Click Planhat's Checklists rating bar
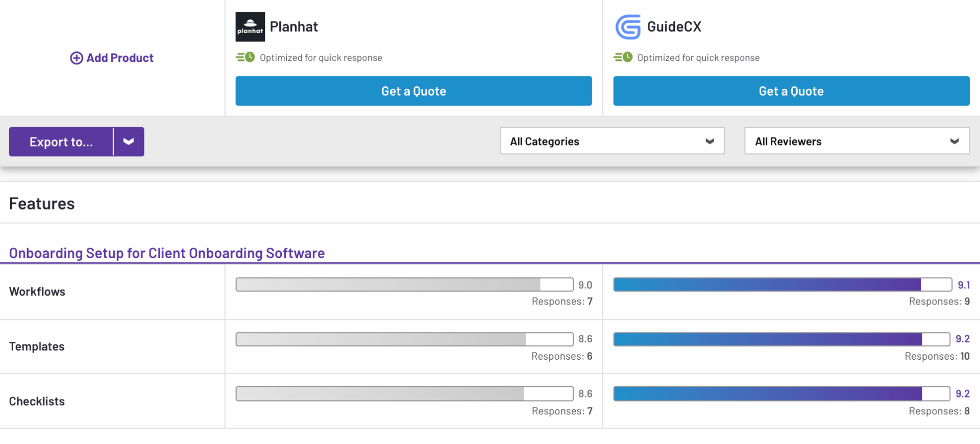The height and width of the screenshot is (444, 980). point(404,394)
